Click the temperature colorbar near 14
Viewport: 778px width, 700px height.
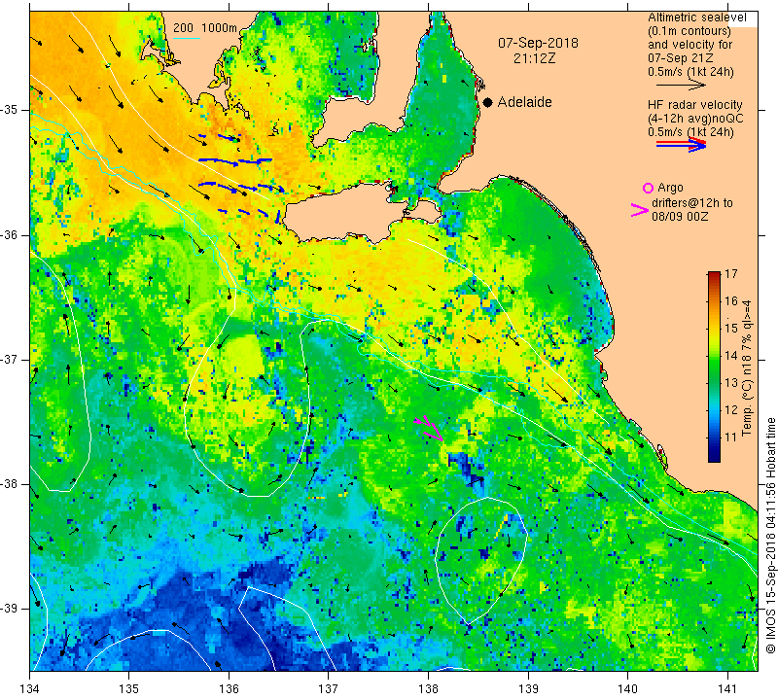point(714,356)
